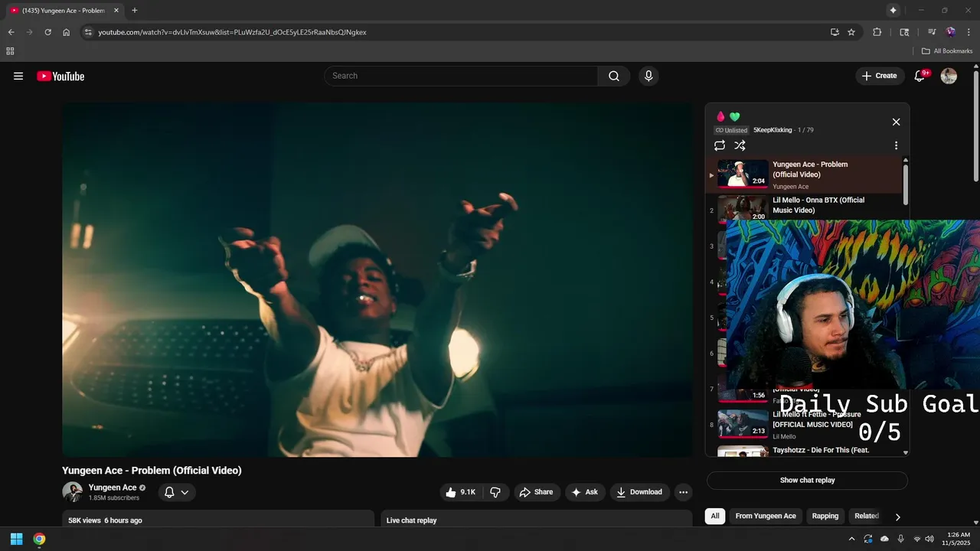Dislike the video with thumbs down
The width and height of the screenshot is (980, 551).
[x=495, y=492]
